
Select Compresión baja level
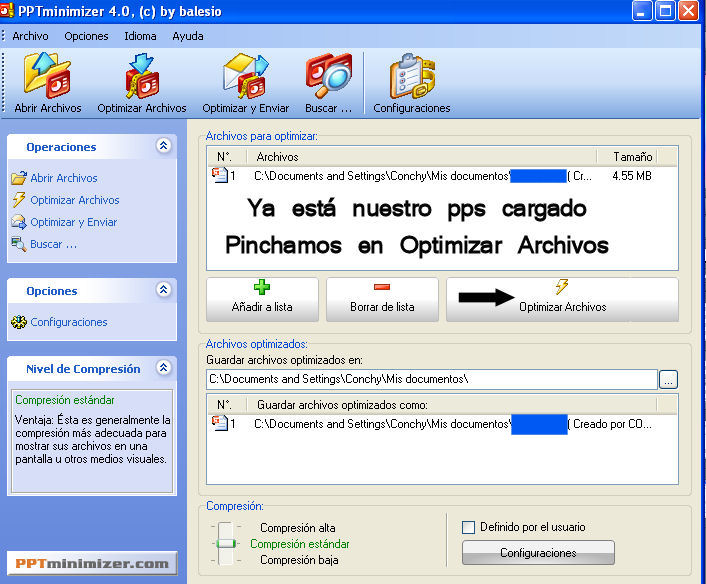(299, 560)
